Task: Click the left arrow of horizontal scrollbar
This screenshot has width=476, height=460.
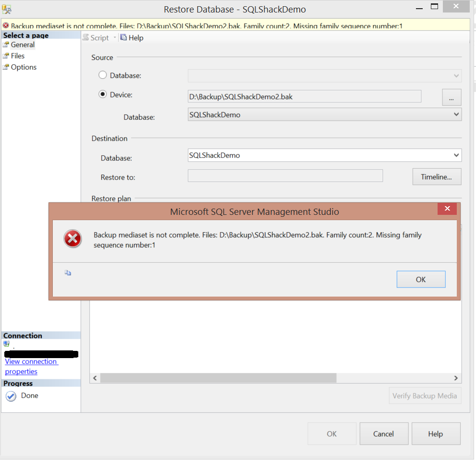Action: pos(95,378)
